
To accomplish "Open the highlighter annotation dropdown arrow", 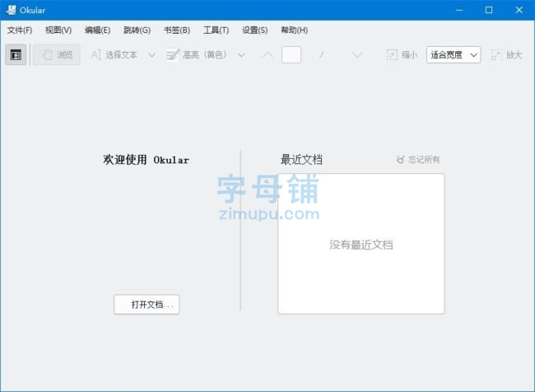I will pyautogui.click(x=241, y=55).
